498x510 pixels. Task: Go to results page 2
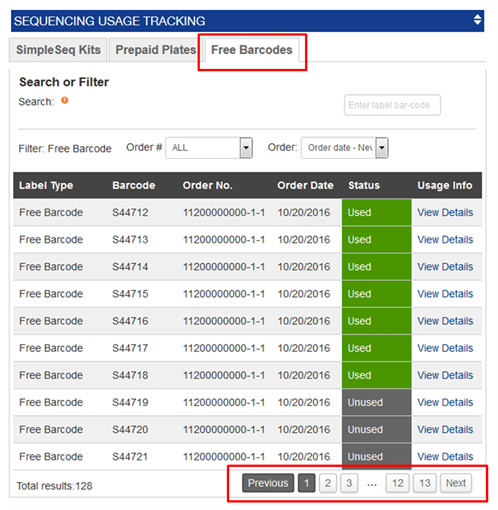(x=328, y=483)
